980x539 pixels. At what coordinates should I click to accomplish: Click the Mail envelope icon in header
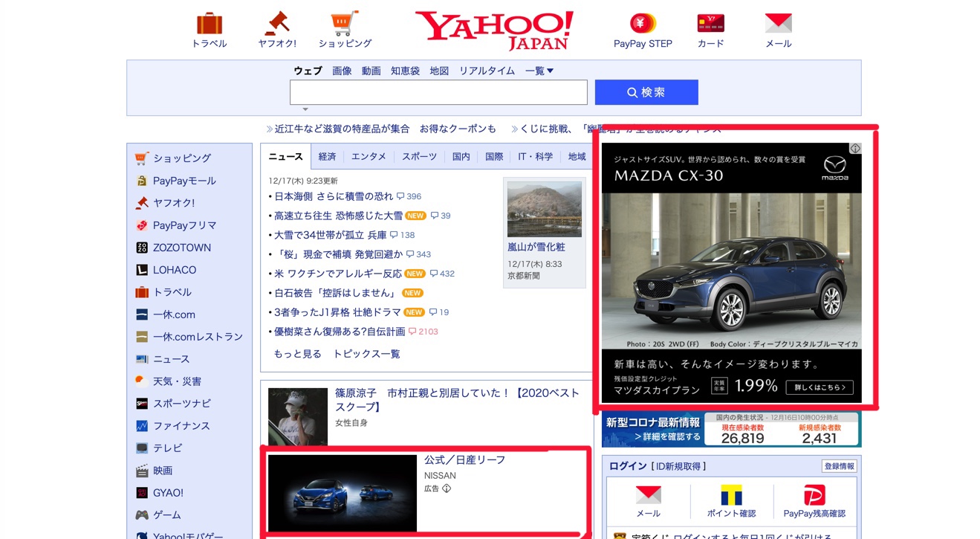(x=778, y=24)
